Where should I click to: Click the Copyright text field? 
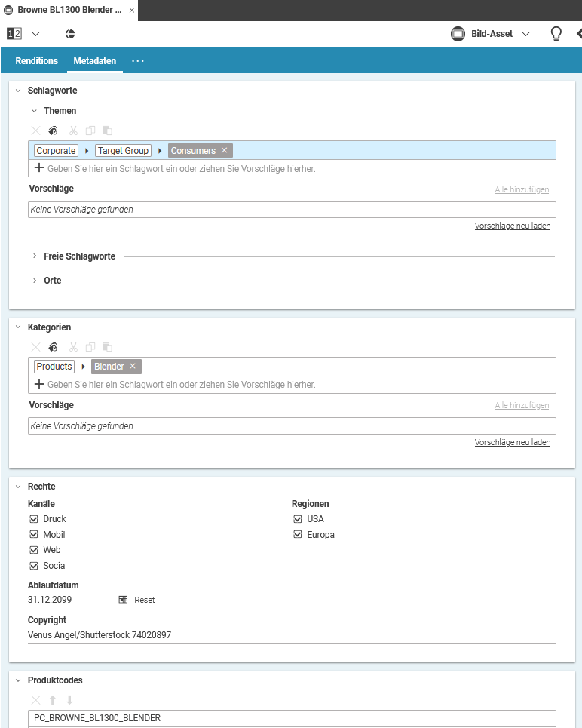pyautogui.click(x=292, y=635)
